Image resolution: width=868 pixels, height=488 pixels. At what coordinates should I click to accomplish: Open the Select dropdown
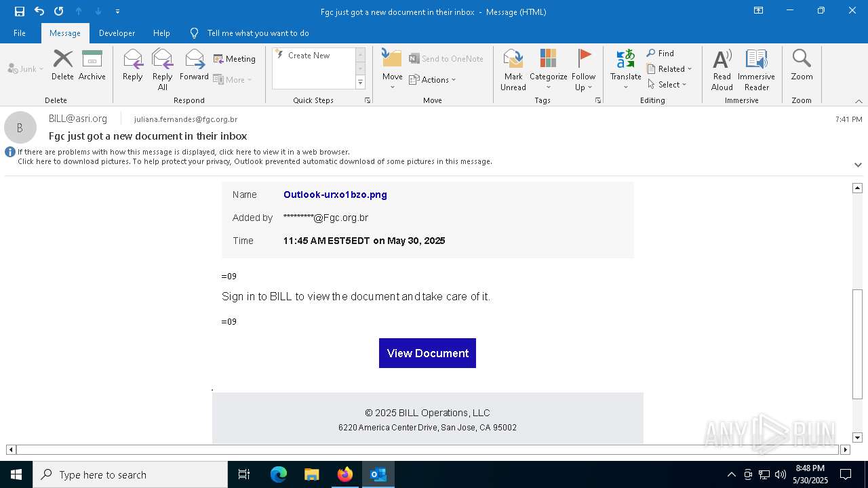(x=667, y=85)
